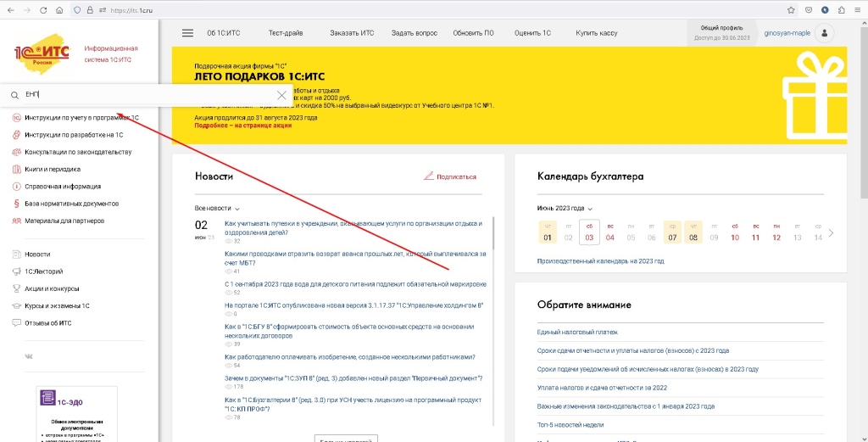Click the 1С-ЭДО advertisement banner
This screenshot has height=442, width=868.
tap(78, 414)
